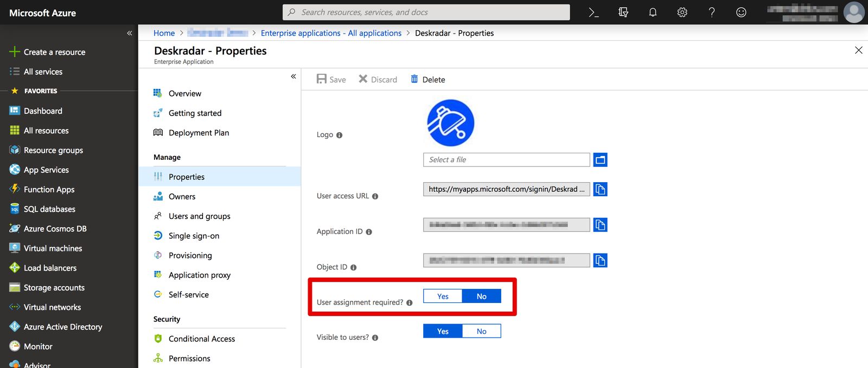This screenshot has width=868, height=368.
Task: Focus the search resources box
Action: (x=426, y=12)
